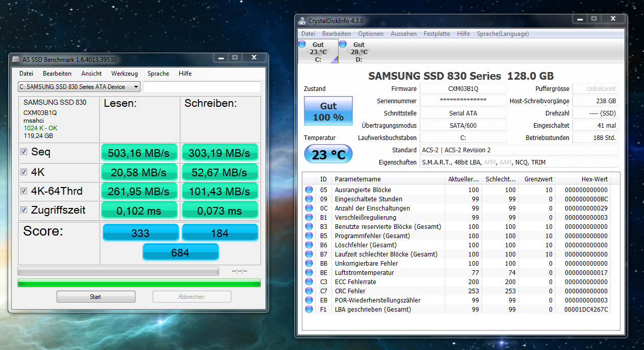Toggle the Seq benchmark checkbox
Viewport: 644px width, 350px height.
tap(23, 152)
